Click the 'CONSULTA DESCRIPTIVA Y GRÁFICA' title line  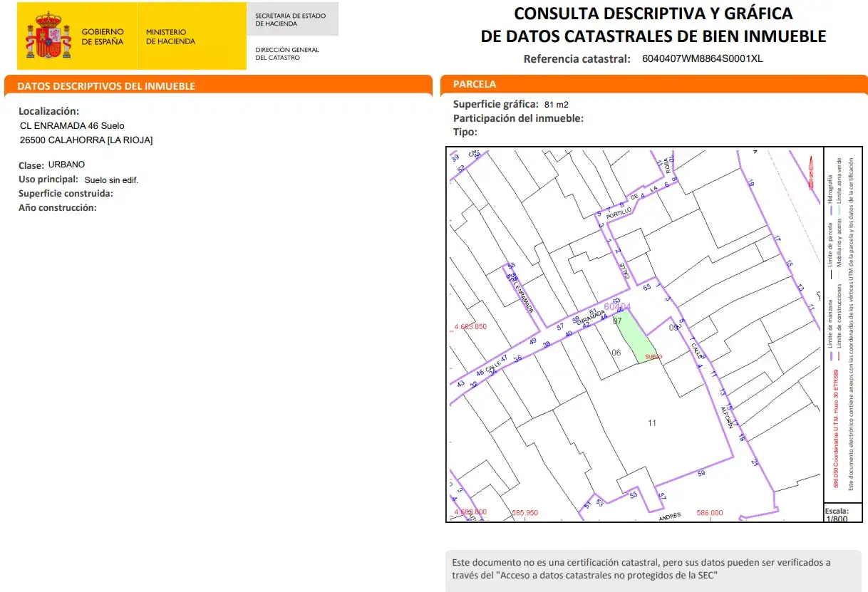(653, 14)
